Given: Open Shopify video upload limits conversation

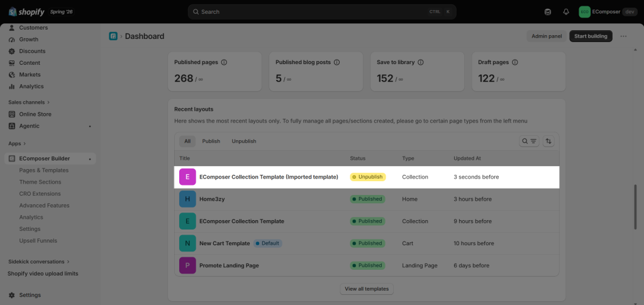Looking at the screenshot, I should [x=43, y=274].
